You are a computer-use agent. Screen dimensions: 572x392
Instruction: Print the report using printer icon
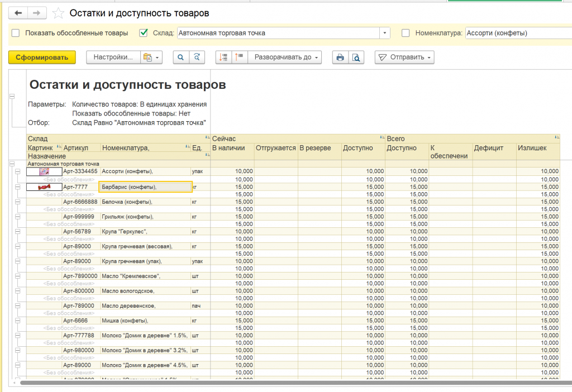(340, 58)
